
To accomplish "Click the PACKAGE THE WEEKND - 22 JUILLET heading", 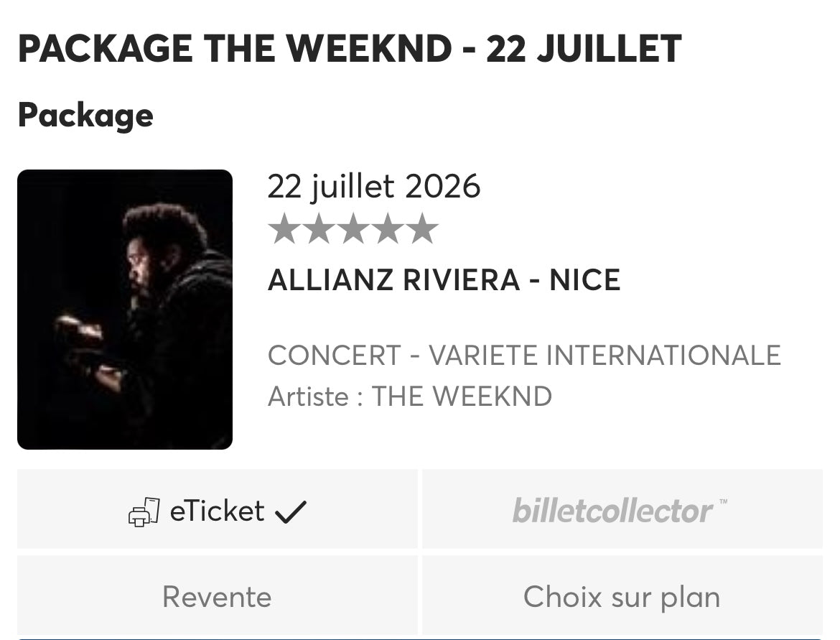I will 349,50.
